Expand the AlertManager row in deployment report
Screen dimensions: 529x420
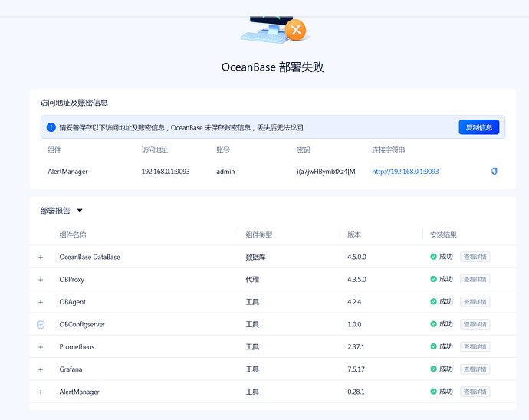(x=41, y=392)
